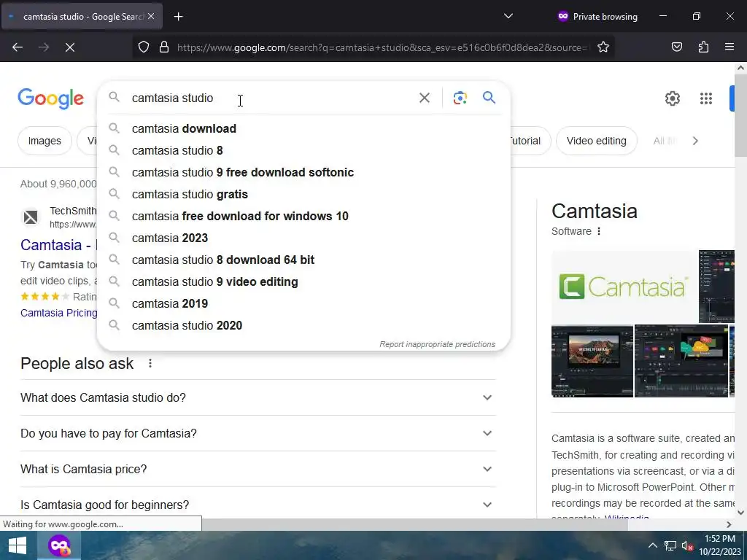The height and width of the screenshot is (560, 747).
Task: Open Google quick settings gear
Action: click(x=672, y=98)
